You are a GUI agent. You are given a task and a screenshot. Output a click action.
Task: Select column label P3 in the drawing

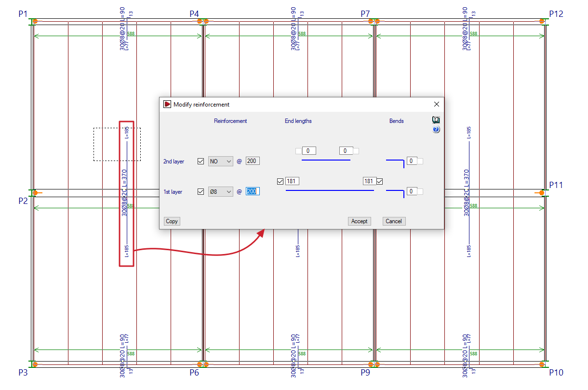coord(23,373)
